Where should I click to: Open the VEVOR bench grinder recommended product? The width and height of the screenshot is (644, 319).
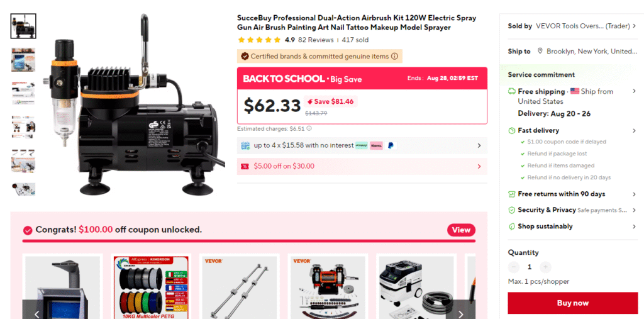[x=328, y=288]
